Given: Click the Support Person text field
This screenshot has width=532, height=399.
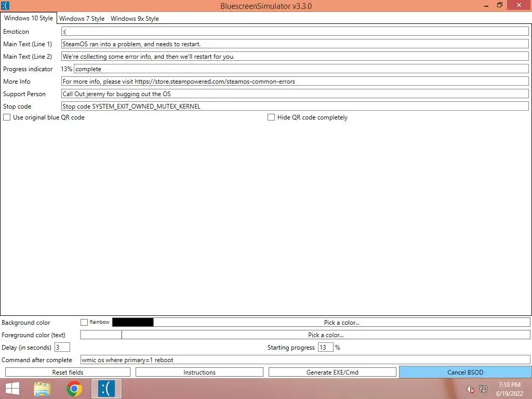Looking at the screenshot, I should tap(295, 94).
